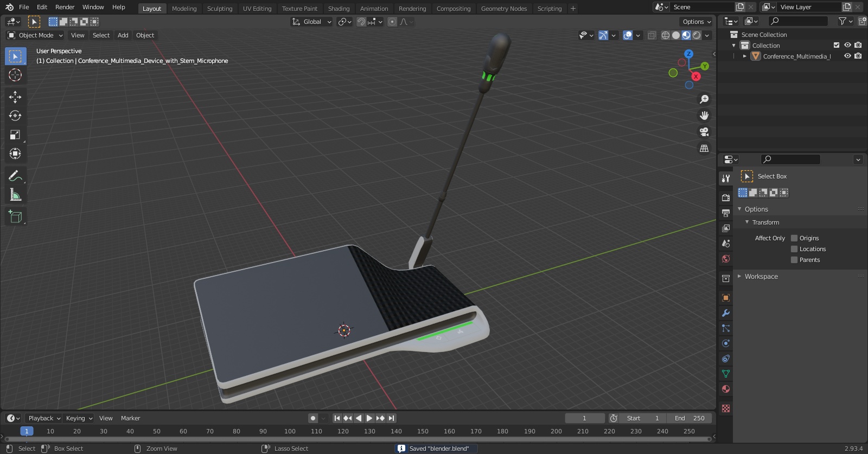Open Physics properties tab

(726, 343)
